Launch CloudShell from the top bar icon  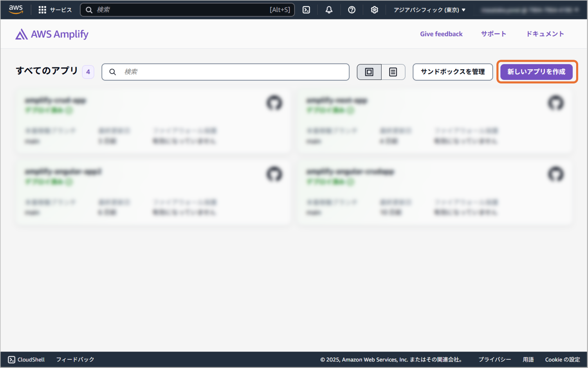306,10
